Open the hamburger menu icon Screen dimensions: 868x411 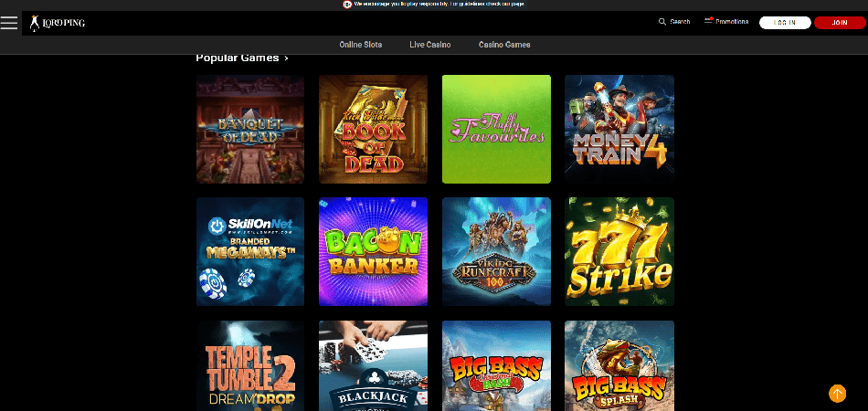click(9, 22)
